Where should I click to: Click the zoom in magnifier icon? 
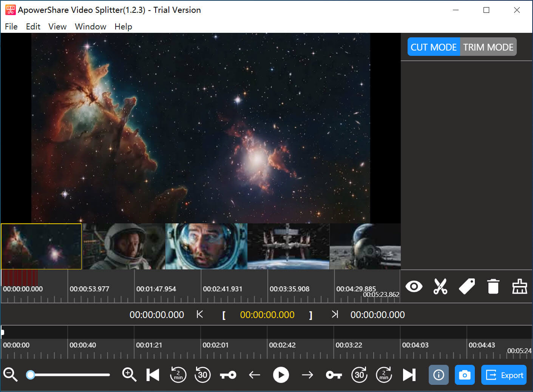129,375
